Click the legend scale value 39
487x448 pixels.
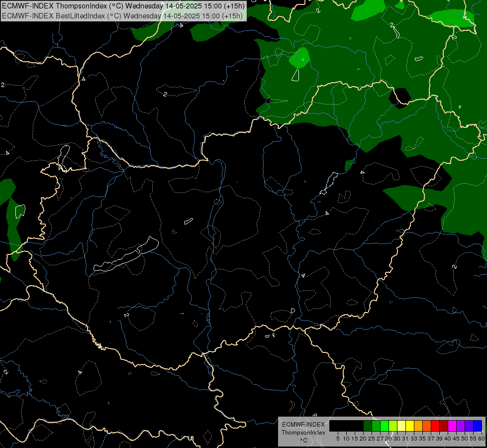coord(439,439)
